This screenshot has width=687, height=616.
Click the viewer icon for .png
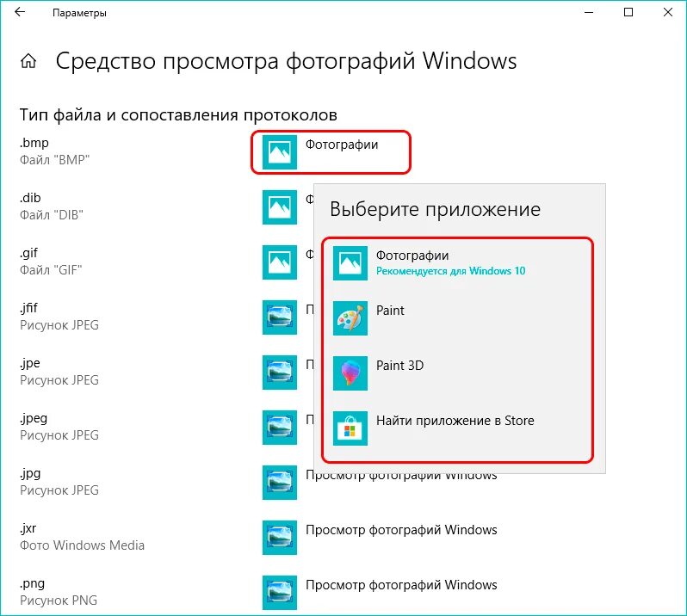(x=280, y=593)
